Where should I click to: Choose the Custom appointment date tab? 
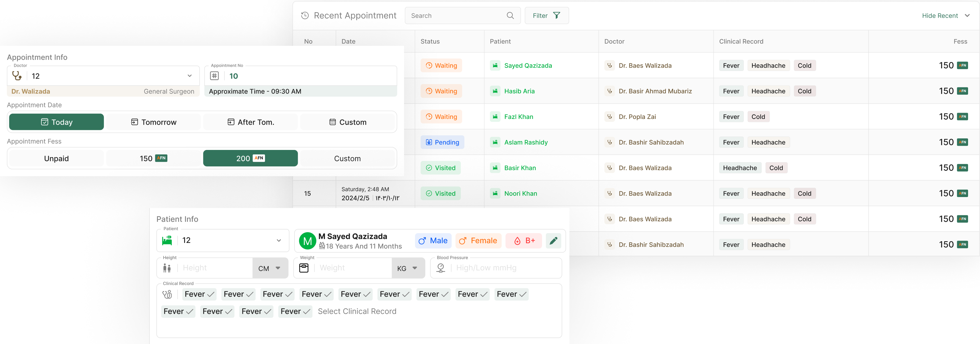tap(348, 122)
